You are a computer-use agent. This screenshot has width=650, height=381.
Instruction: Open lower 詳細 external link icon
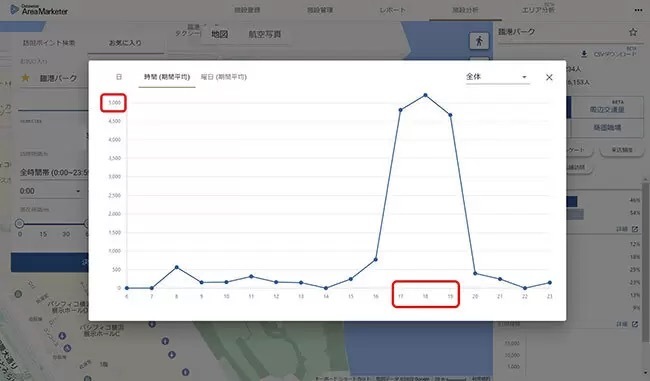click(635, 324)
